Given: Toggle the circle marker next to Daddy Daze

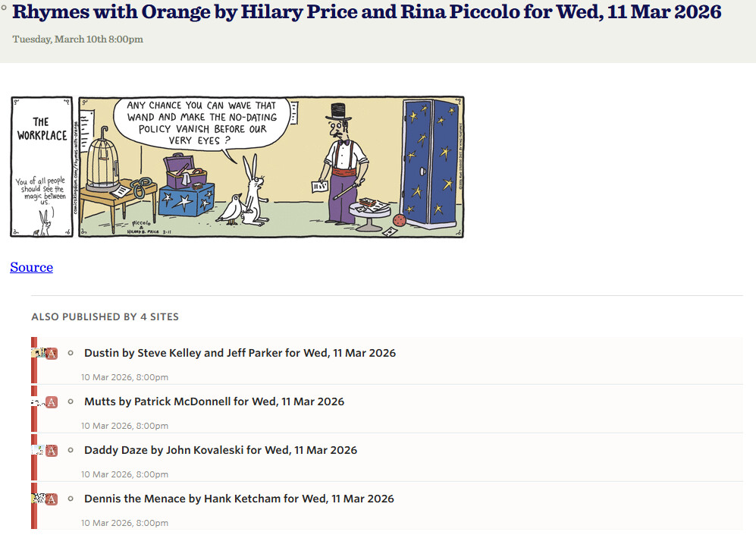Looking at the screenshot, I should point(71,450).
